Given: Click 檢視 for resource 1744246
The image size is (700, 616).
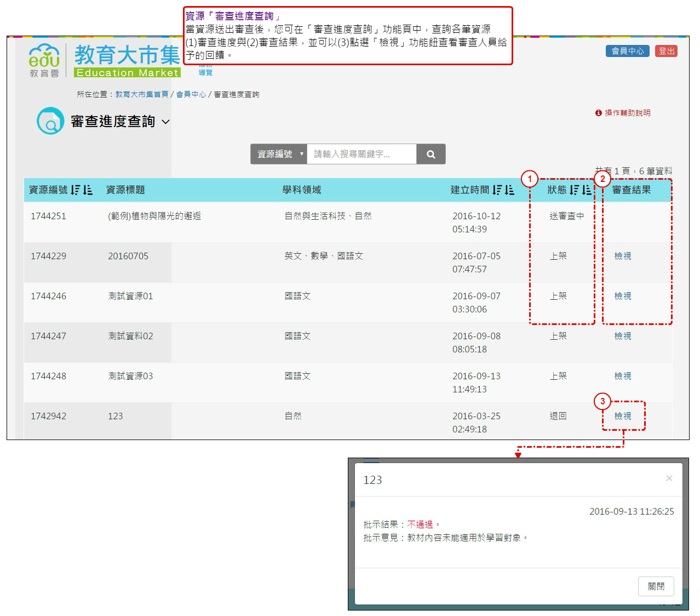Looking at the screenshot, I should (x=623, y=296).
